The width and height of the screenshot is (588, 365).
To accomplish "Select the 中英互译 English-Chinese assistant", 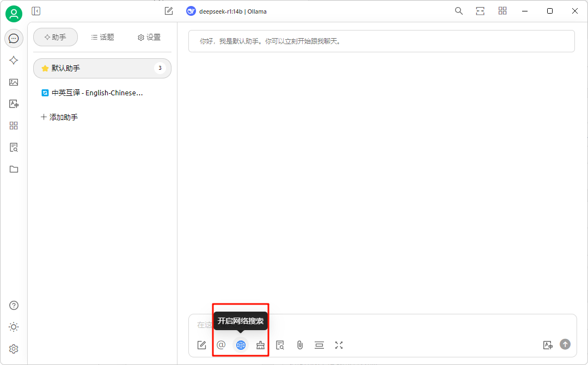I will click(102, 93).
